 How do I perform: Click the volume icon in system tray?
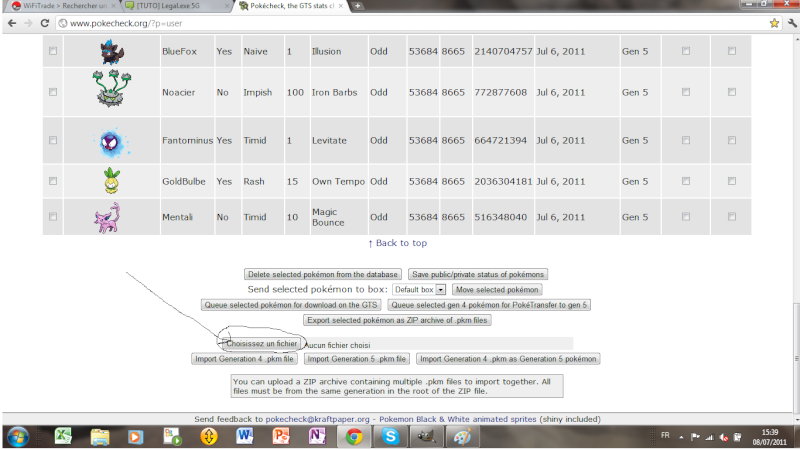tap(723, 437)
